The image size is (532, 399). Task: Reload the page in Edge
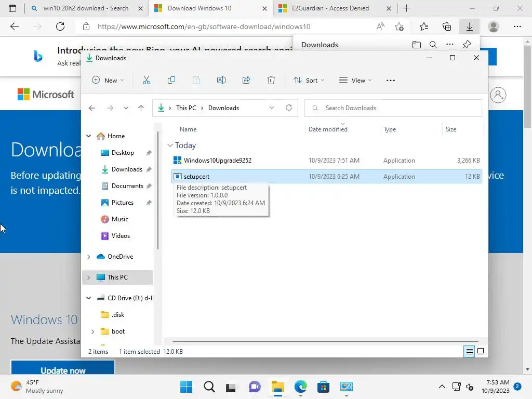click(x=60, y=26)
